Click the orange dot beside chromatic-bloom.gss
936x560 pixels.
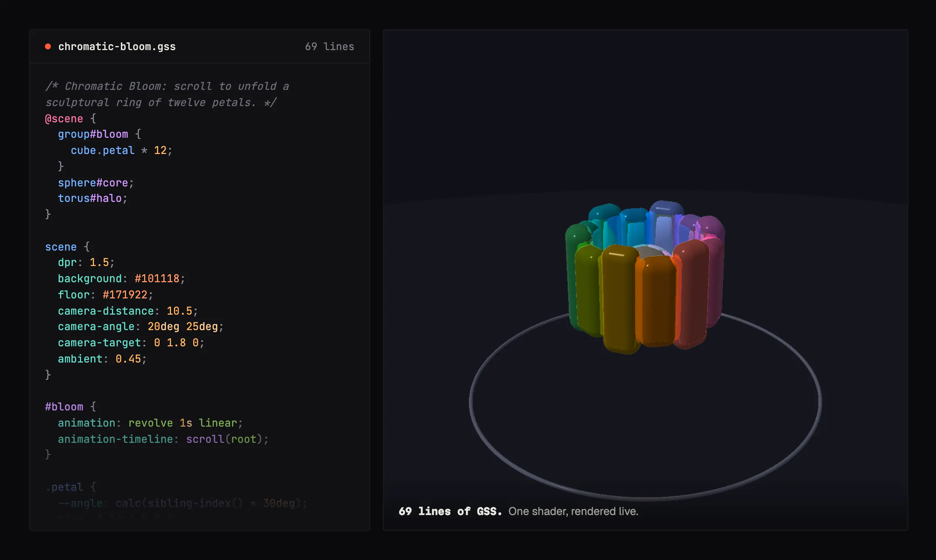[x=48, y=46]
